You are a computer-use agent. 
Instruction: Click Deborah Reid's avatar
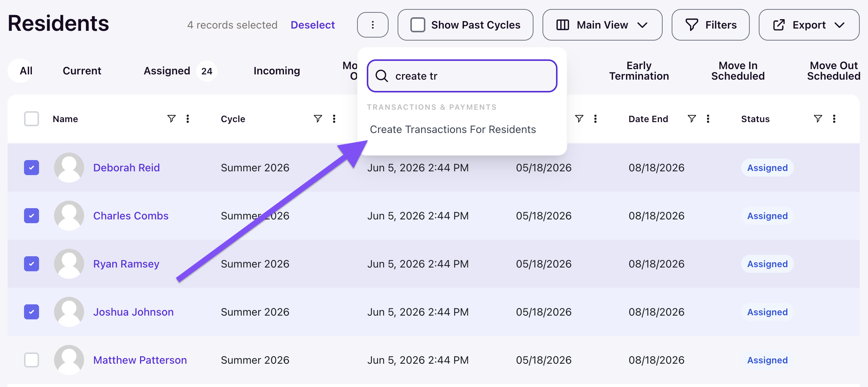click(x=69, y=168)
